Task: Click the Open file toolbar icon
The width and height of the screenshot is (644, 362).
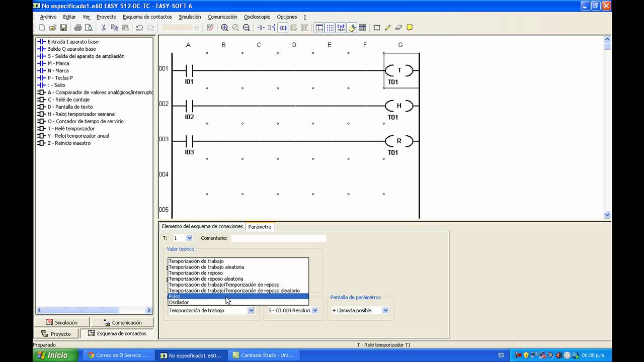Action: [53, 28]
